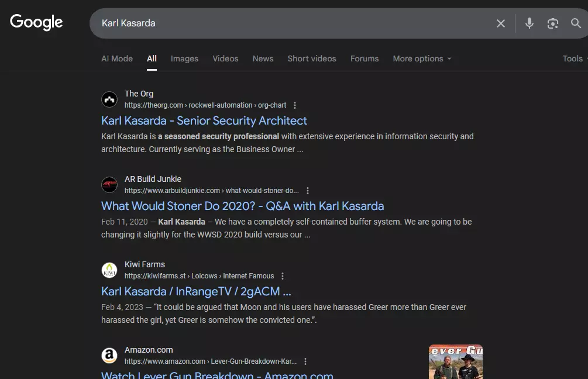Expand the More options dropdown

[422, 59]
